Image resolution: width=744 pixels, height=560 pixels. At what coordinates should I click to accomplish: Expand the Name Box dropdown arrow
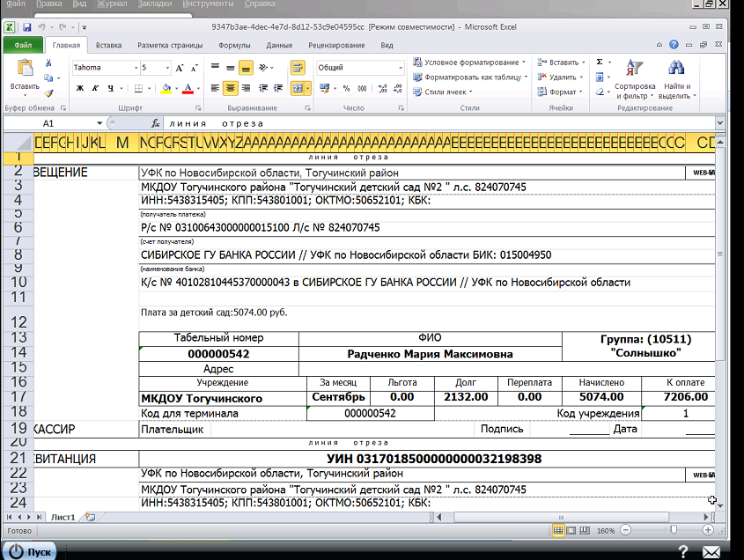99,123
